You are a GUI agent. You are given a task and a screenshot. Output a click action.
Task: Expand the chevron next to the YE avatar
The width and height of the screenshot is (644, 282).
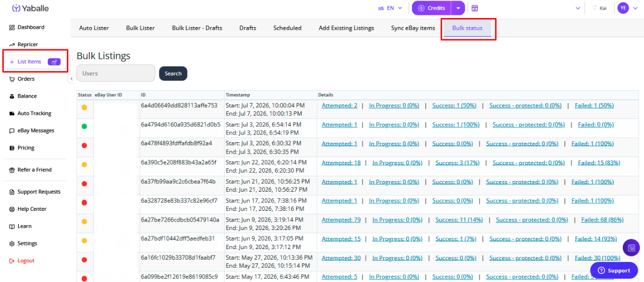(x=636, y=8)
